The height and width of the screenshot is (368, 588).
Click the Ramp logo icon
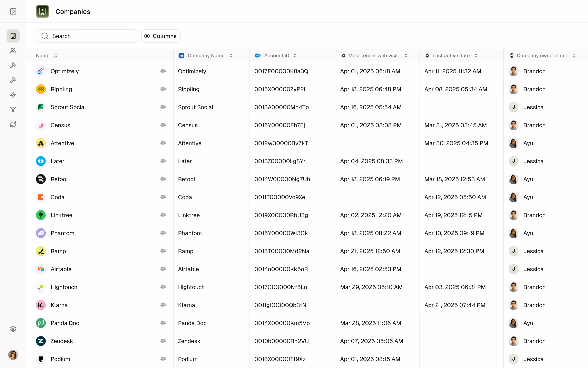(x=41, y=251)
